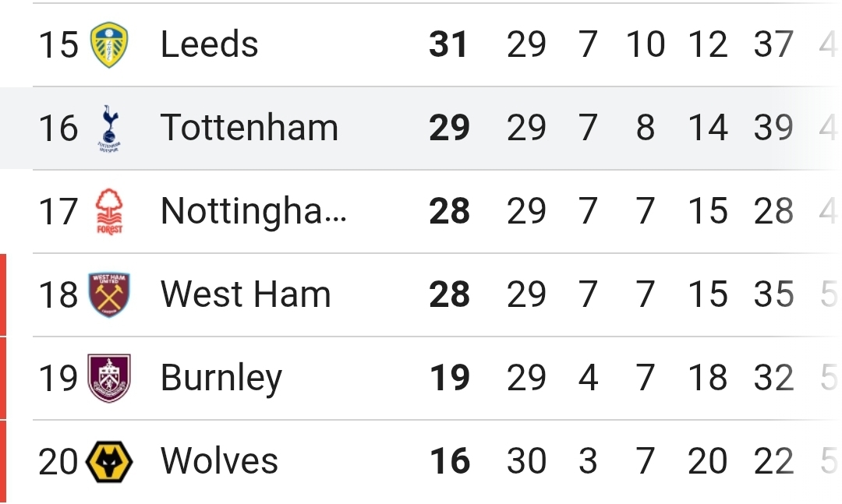Click the Leeds club crest icon

tap(109, 44)
